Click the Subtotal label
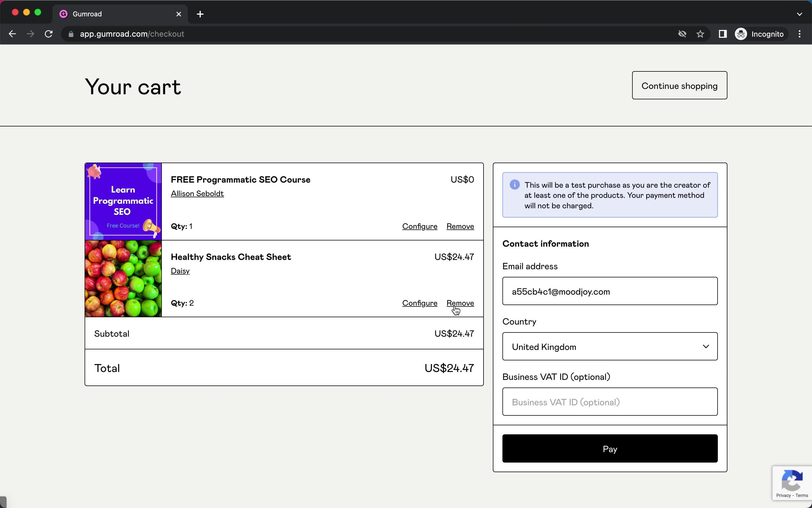Image resolution: width=812 pixels, height=508 pixels. coord(112,334)
